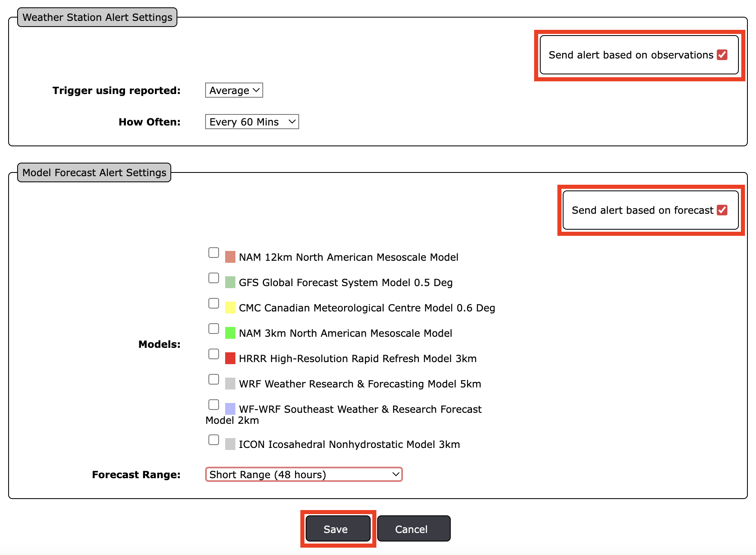Image resolution: width=756 pixels, height=555 pixels.
Task: Open the Forecast Range dropdown
Action: 304,474
